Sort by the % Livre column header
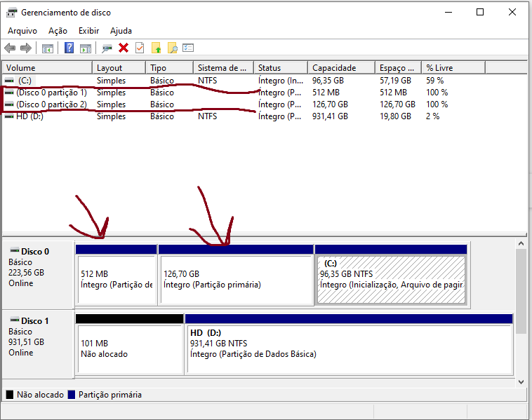 [x=453, y=68]
